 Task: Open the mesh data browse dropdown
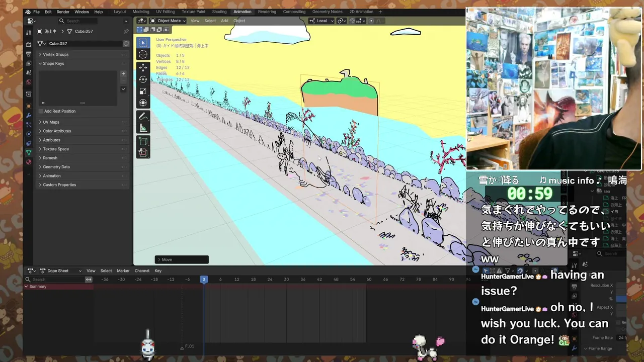pos(42,44)
